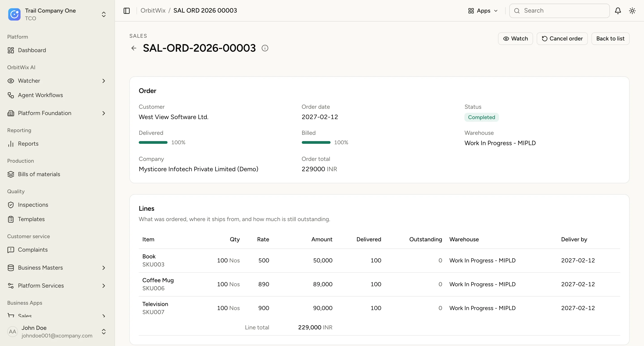
Task: Click the Line total 229,000 INR value
Action: pyautogui.click(x=315, y=328)
